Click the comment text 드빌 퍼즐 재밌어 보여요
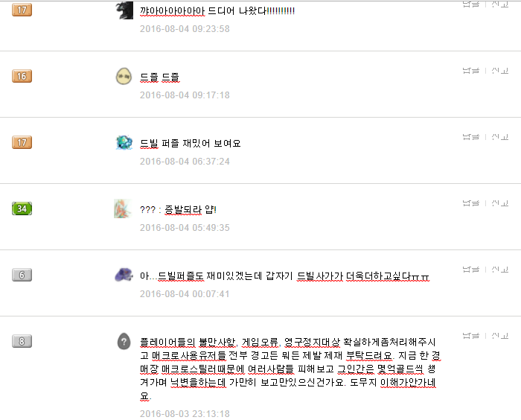 click(x=190, y=143)
